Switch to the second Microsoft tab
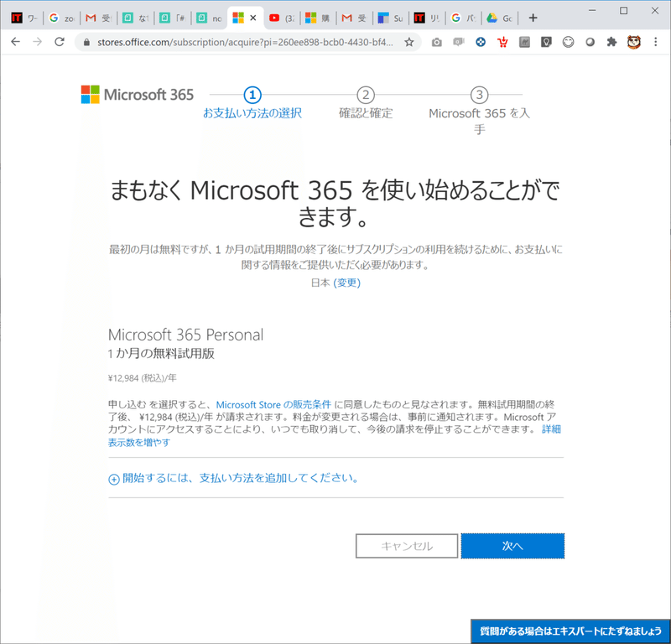Viewport: 671px width, 644px height. pos(317,18)
